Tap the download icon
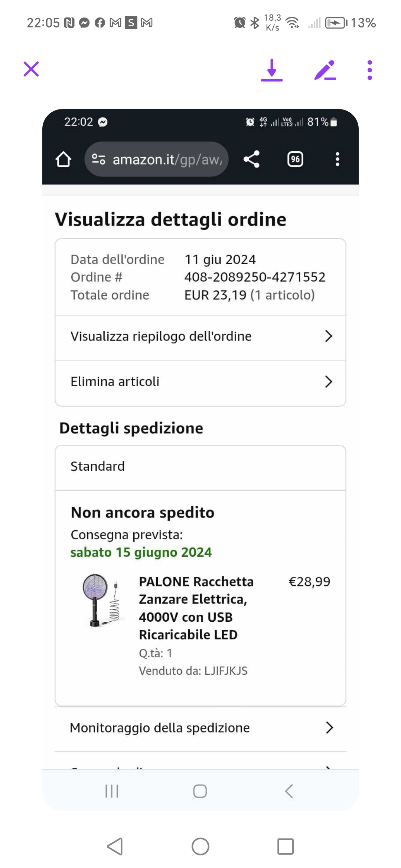401x868 pixels. click(272, 70)
